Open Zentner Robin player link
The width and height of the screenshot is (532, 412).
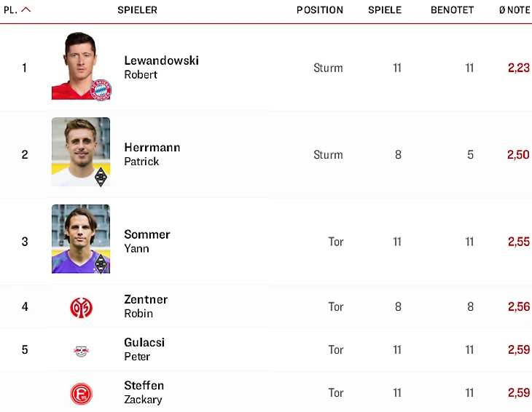point(146,306)
